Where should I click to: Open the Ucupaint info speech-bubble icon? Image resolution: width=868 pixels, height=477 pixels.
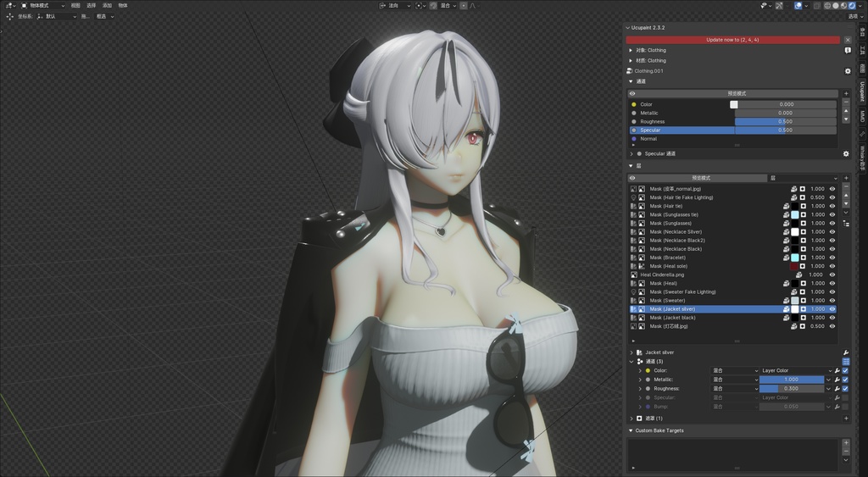pos(848,50)
